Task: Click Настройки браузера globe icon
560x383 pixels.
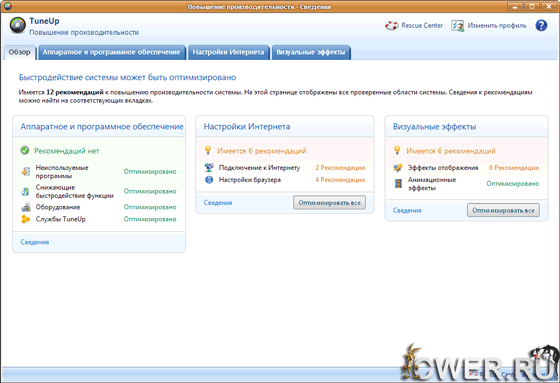Action: point(209,179)
